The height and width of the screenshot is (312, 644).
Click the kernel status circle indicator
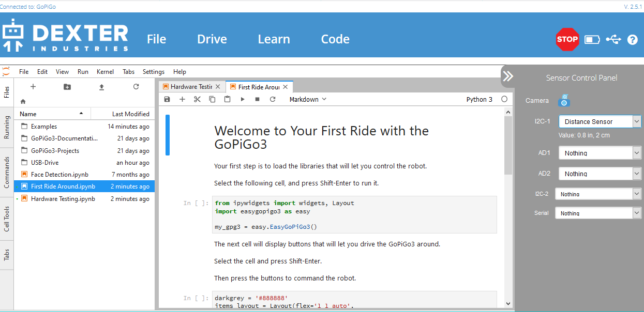(x=504, y=99)
